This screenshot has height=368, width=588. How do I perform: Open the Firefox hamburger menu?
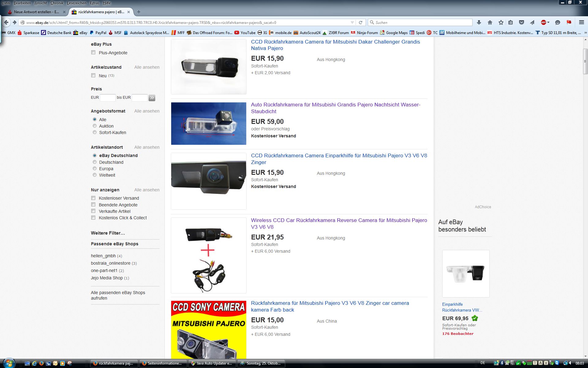[x=582, y=22]
